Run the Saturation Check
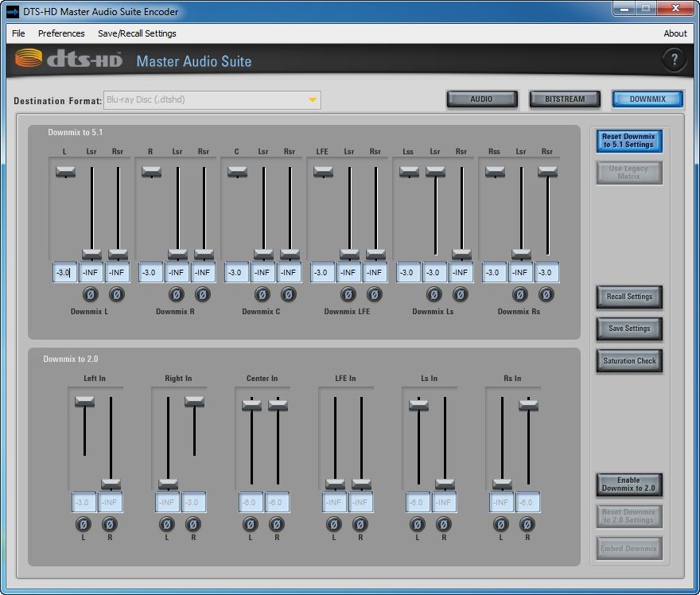 point(629,360)
